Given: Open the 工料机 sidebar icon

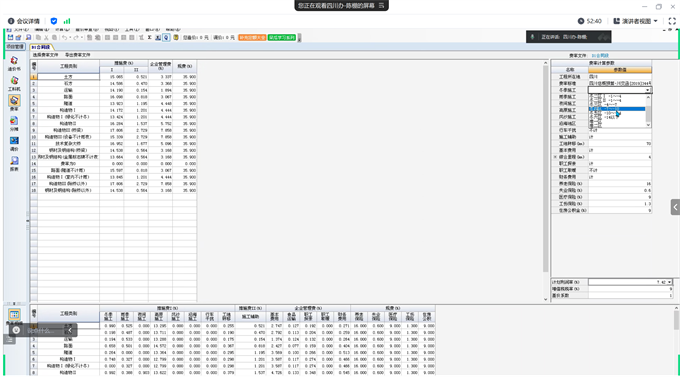Looking at the screenshot, I should [x=14, y=83].
